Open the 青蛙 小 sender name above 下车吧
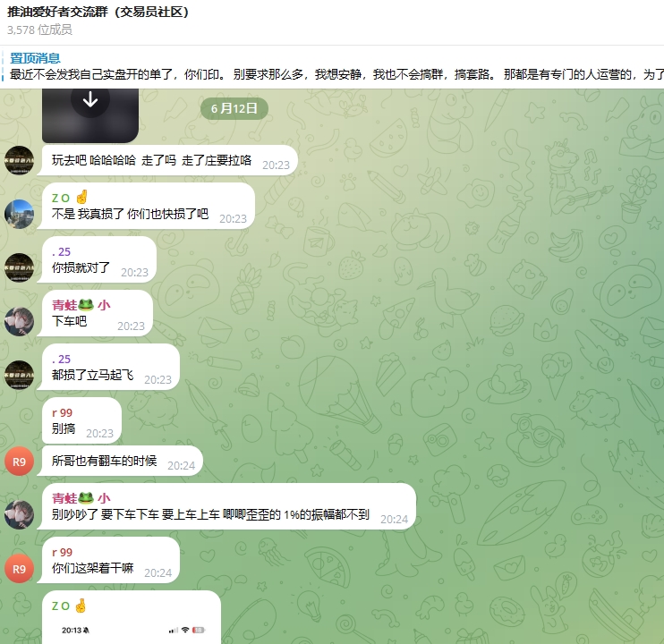664x644 pixels. [81, 305]
